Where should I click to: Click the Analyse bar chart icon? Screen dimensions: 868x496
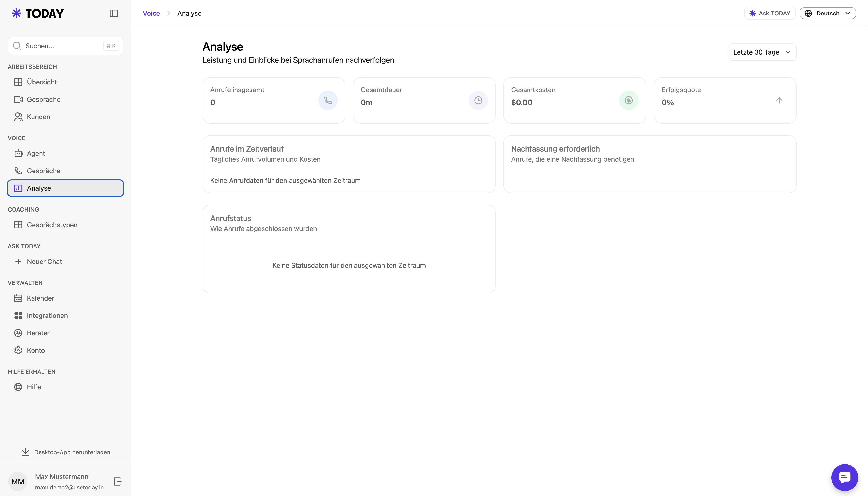click(x=18, y=188)
